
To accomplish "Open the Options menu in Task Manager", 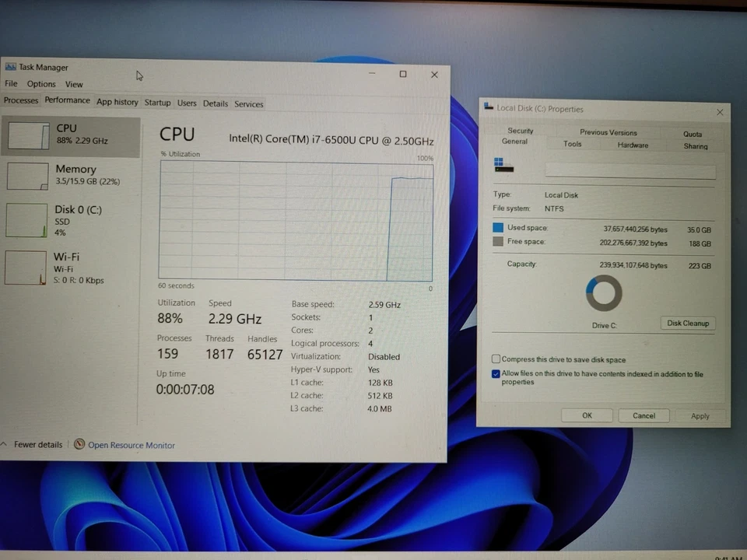I will coord(41,84).
